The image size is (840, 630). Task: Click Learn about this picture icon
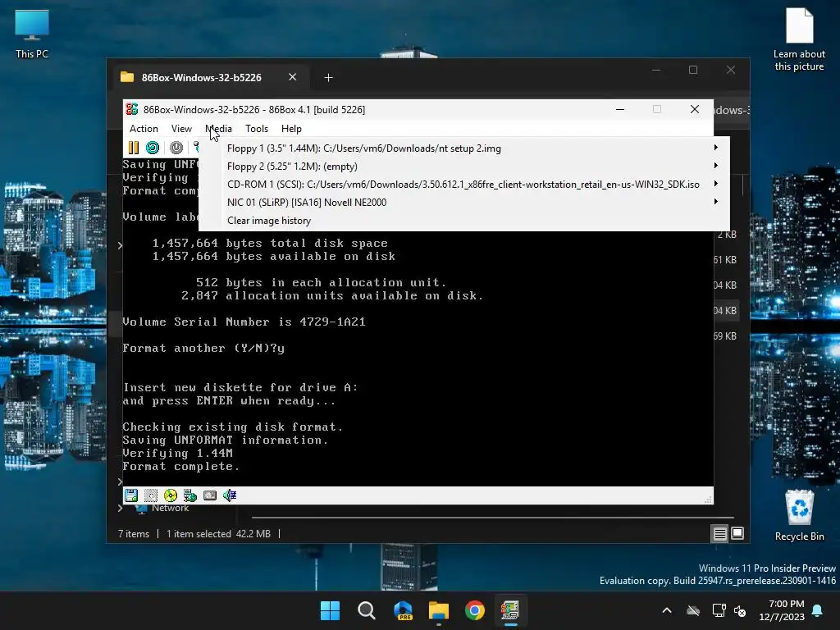799,39
